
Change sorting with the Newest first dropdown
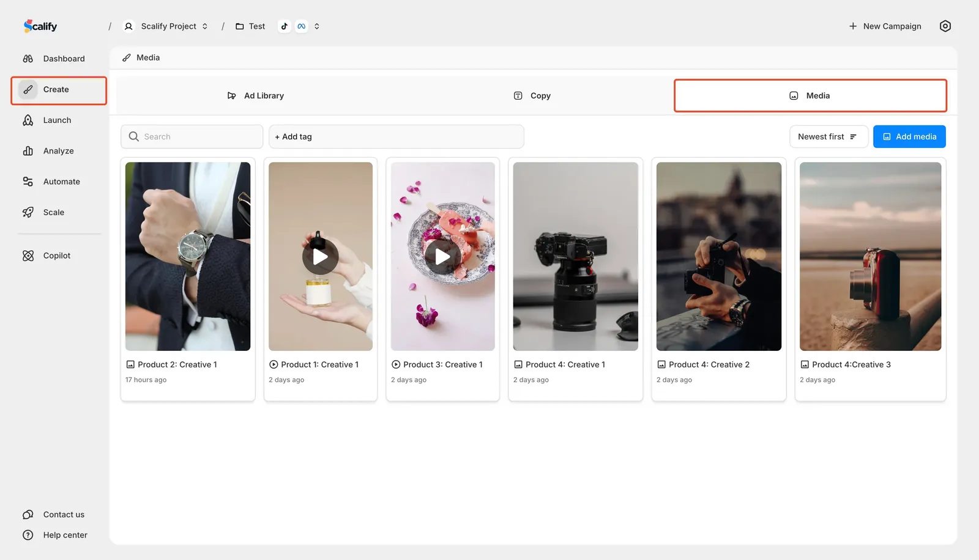(828, 136)
